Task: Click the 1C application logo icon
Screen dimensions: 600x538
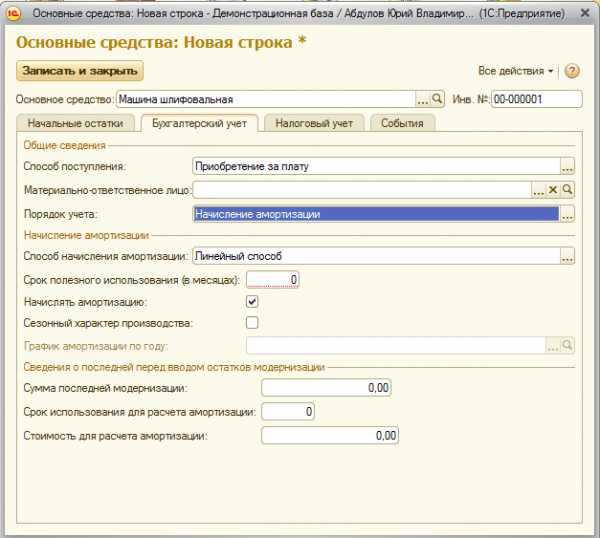Action: tap(14, 14)
